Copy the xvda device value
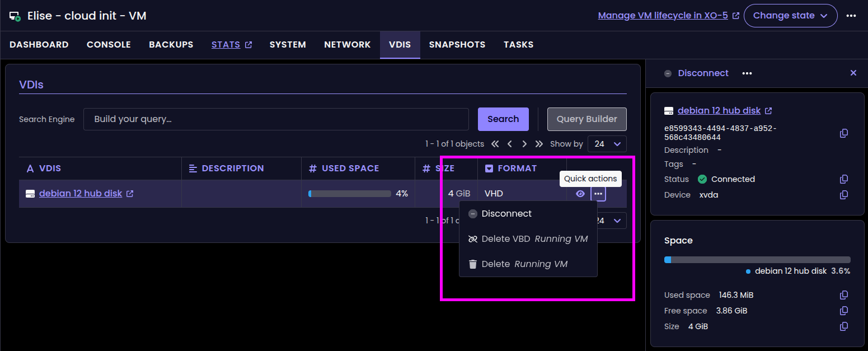This screenshot has width=868, height=351. click(844, 195)
